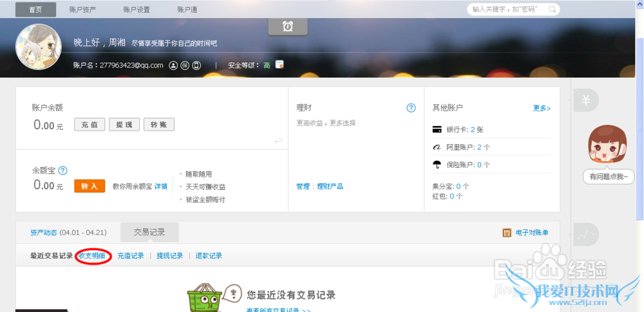644x312 pixels.
Task: Click the bank card count 2
Action: pos(473,130)
